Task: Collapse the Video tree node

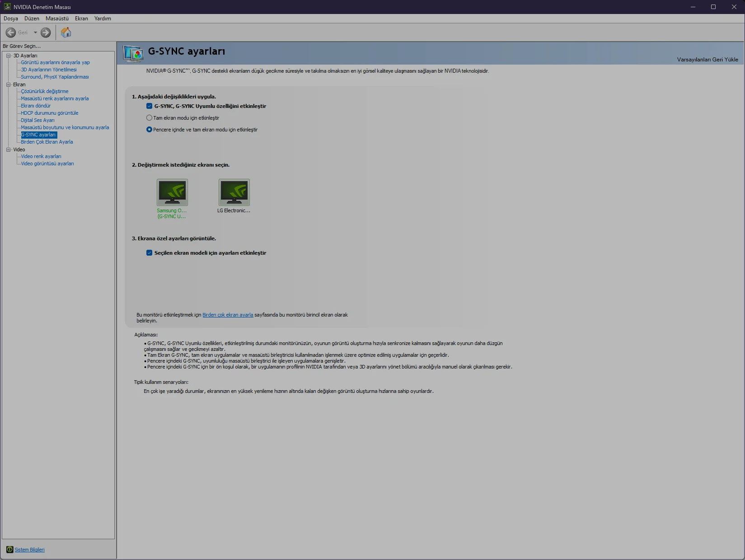Action: pos(8,149)
